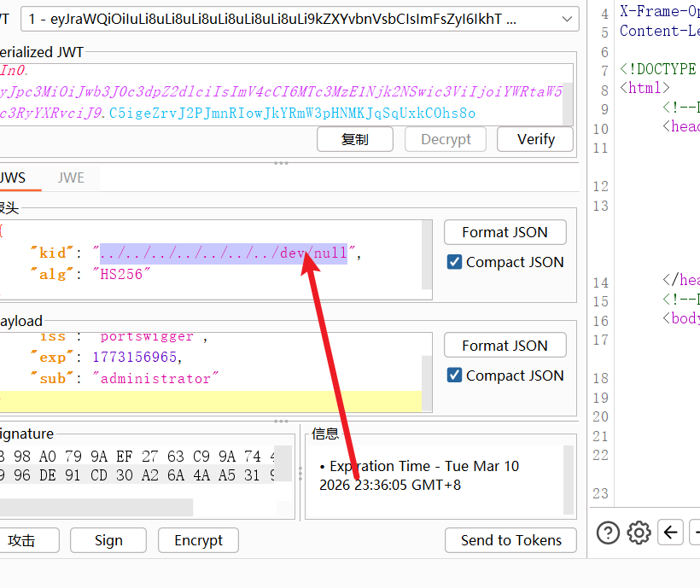Click Format JSON for the header
Viewport: 700px width, 588px height.
(505, 232)
